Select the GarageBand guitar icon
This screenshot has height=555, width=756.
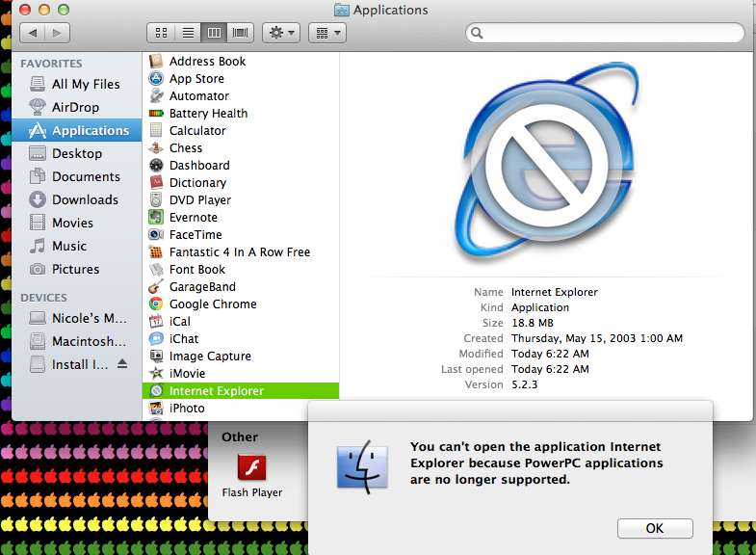pyautogui.click(x=157, y=286)
